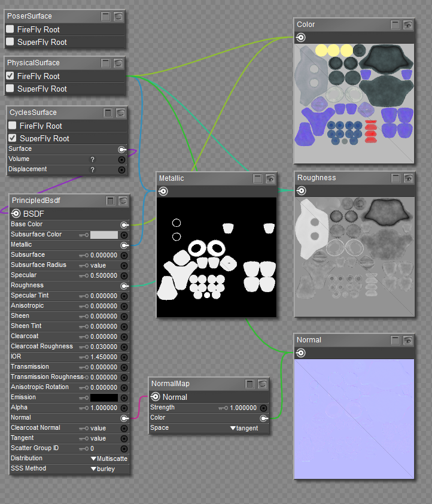This screenshot has height=504, width=432.
Task: Click the animation key icon beside Specular
Action: coord(84,275)
